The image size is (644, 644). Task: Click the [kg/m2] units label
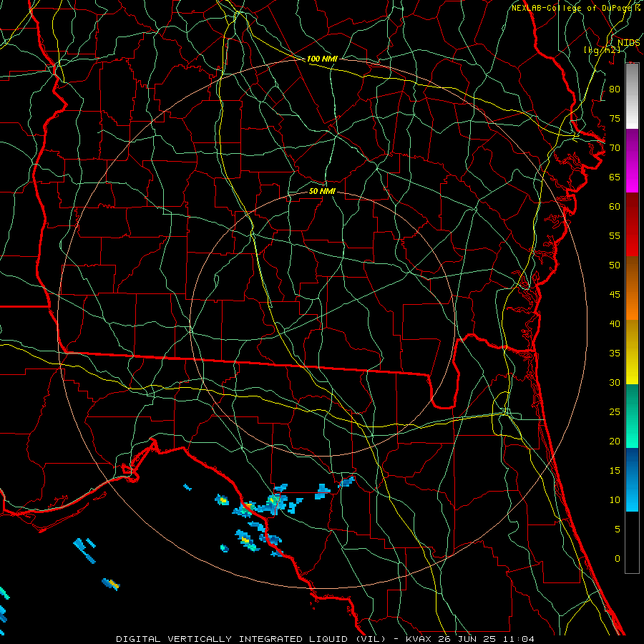tap(602, 50)
